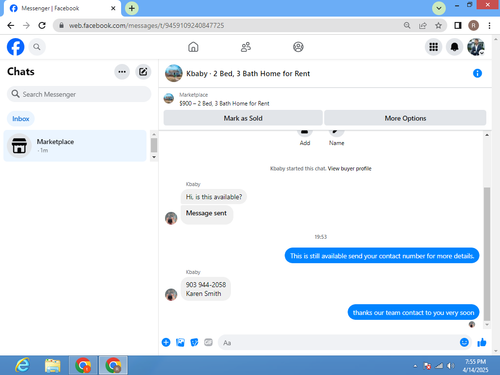Click the address bar URL

[147, 25]
